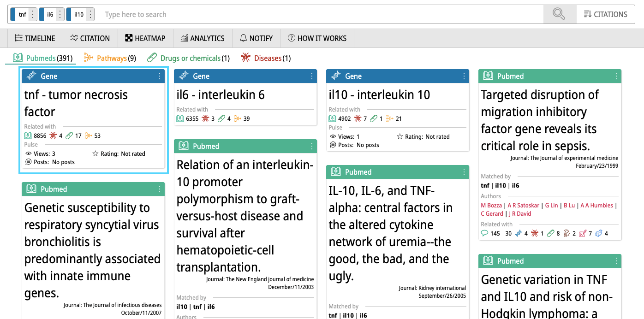This screenshot has height=319, width=644.
Task: Open the article titled IL-10, IL-6, and TNF-alpha
Action: pos(390,233)
